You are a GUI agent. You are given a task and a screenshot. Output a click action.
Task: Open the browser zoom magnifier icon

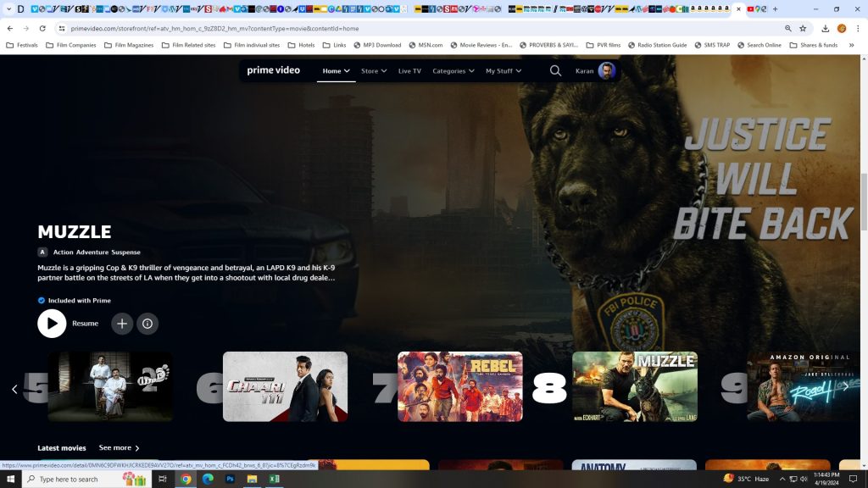click(787, 28)
